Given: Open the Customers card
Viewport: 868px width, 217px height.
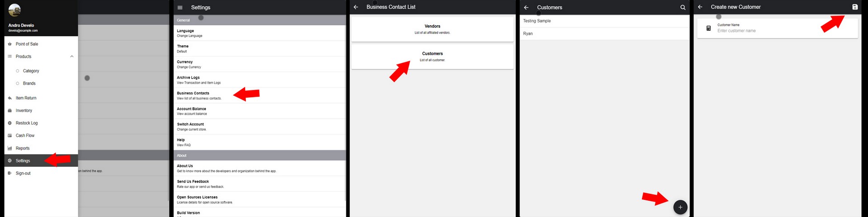Looking at the screenshot, I should point(432,57).
